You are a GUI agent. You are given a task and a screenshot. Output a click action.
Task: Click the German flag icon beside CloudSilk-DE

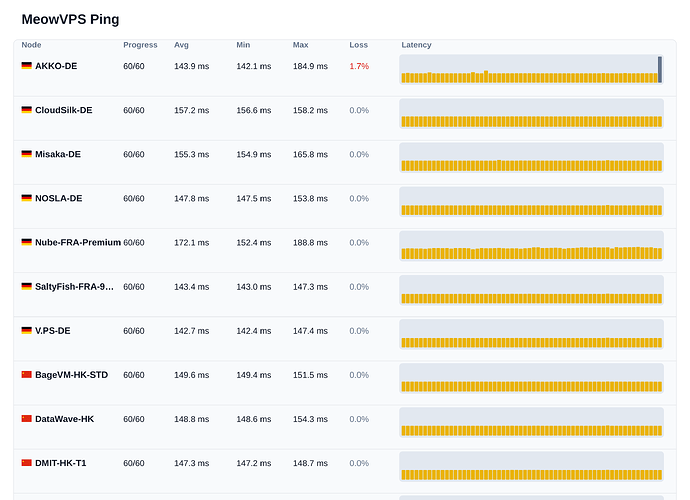click(26, 110)
